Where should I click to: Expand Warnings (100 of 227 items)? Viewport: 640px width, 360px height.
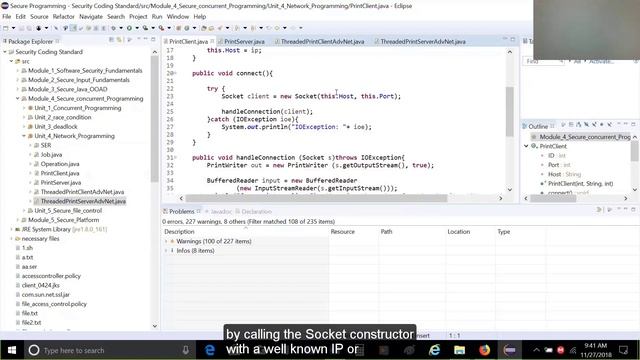[x=166, y=241]
